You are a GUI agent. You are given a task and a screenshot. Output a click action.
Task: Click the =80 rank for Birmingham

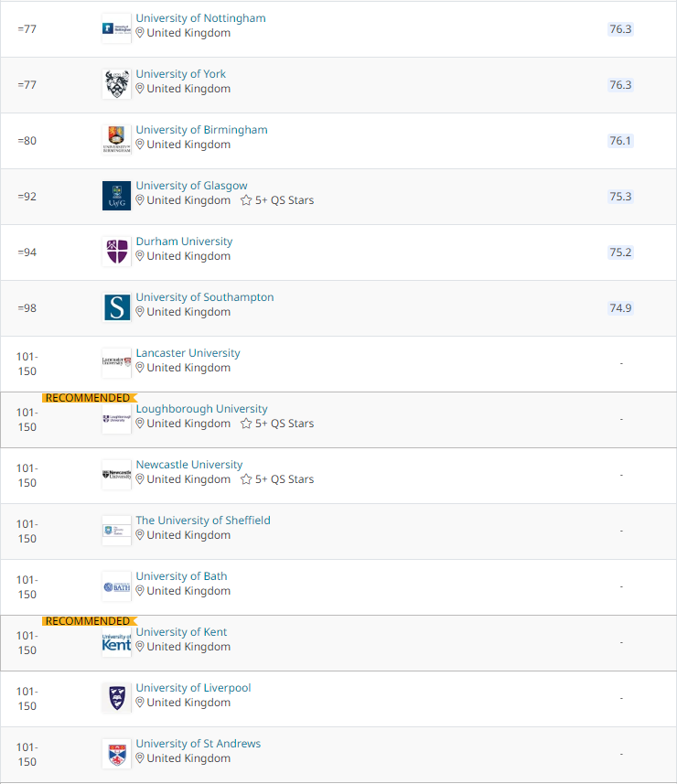27,141
